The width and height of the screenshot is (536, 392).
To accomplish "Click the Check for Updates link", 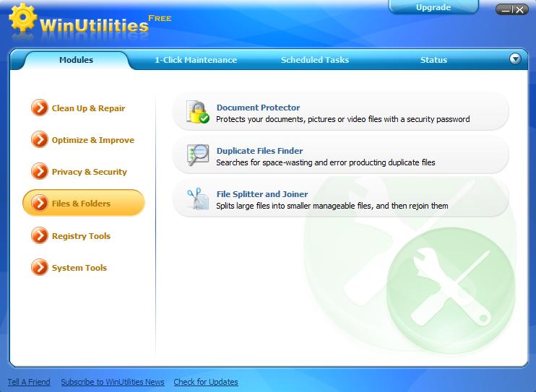I will tap(206, 382).
